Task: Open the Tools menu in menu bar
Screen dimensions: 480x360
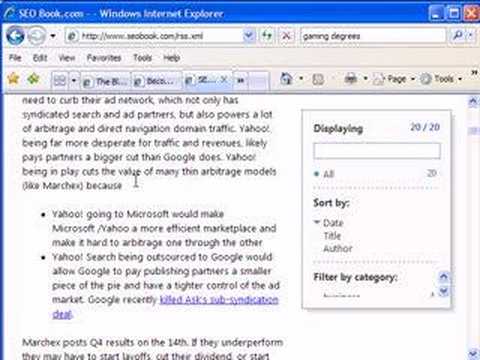Action: [x=142, y=58]
